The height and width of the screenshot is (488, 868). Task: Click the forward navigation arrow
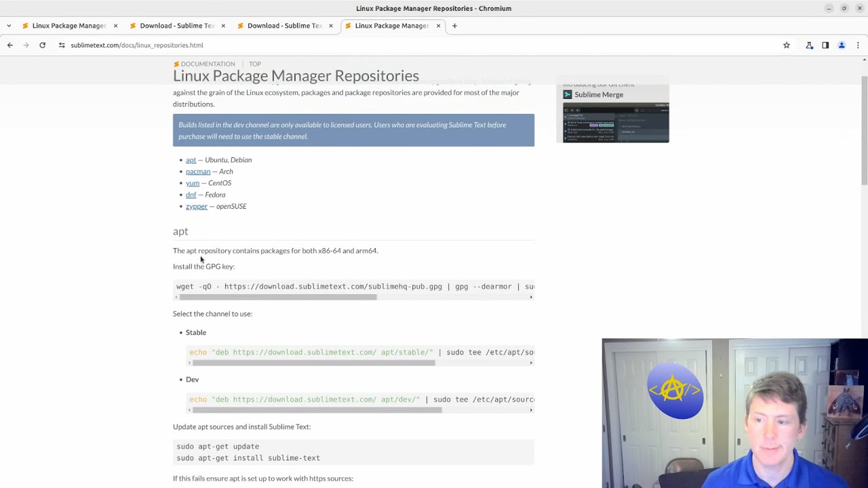coord(26,45)
